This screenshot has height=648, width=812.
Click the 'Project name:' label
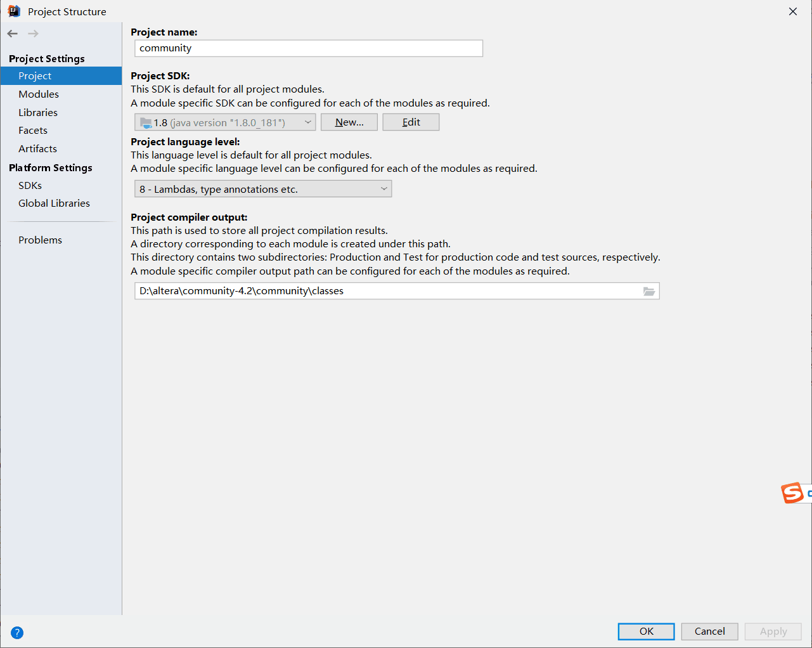164,32
